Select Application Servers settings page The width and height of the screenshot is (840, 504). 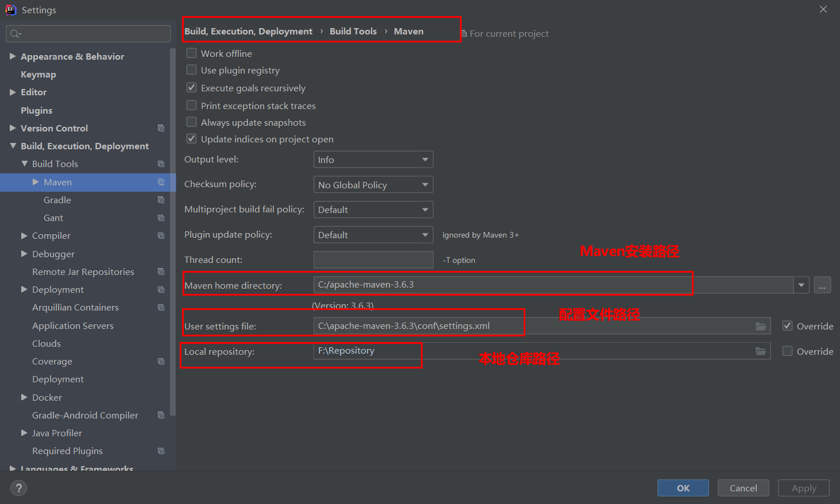73,325
